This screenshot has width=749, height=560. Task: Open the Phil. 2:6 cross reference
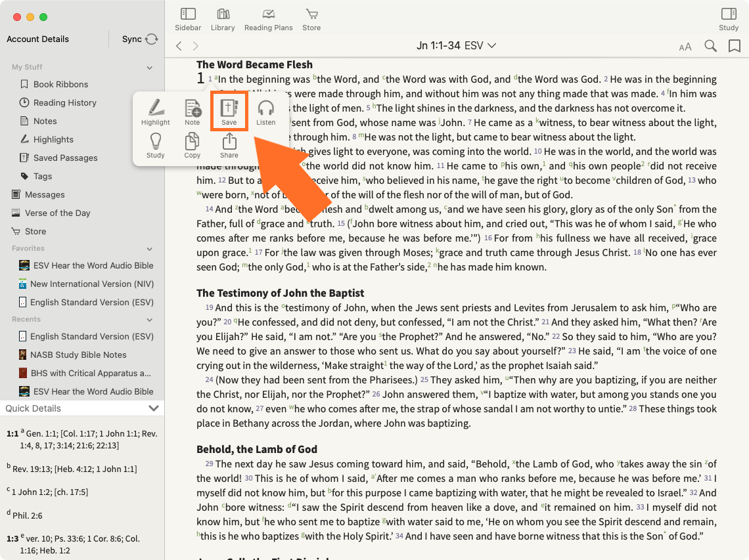point(27,515)
